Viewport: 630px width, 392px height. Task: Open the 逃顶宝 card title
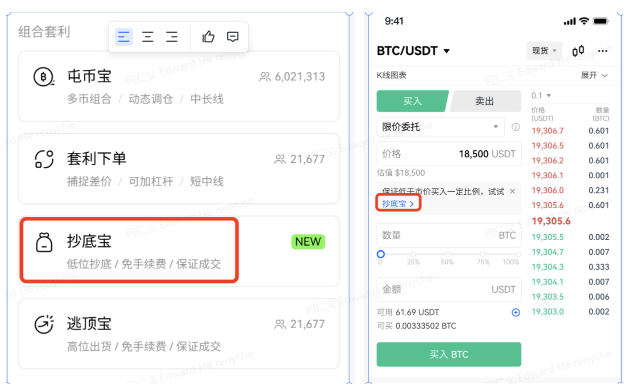(x=89, y=324)
